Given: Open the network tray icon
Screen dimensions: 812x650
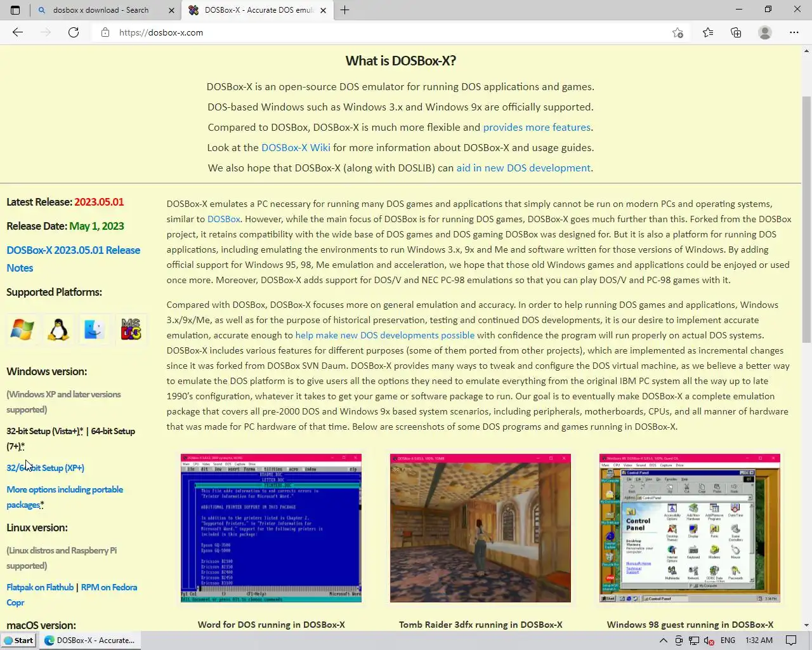Looking at the screenshot, I should (694, 640).
